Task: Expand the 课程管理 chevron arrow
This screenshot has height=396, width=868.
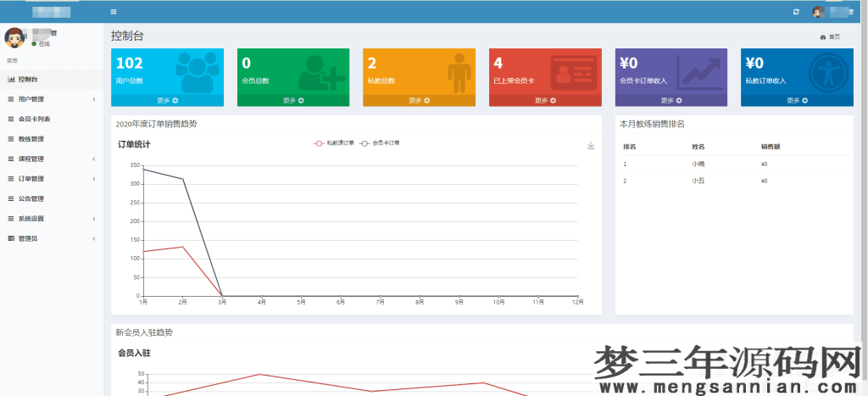Action: coord(94,159)
